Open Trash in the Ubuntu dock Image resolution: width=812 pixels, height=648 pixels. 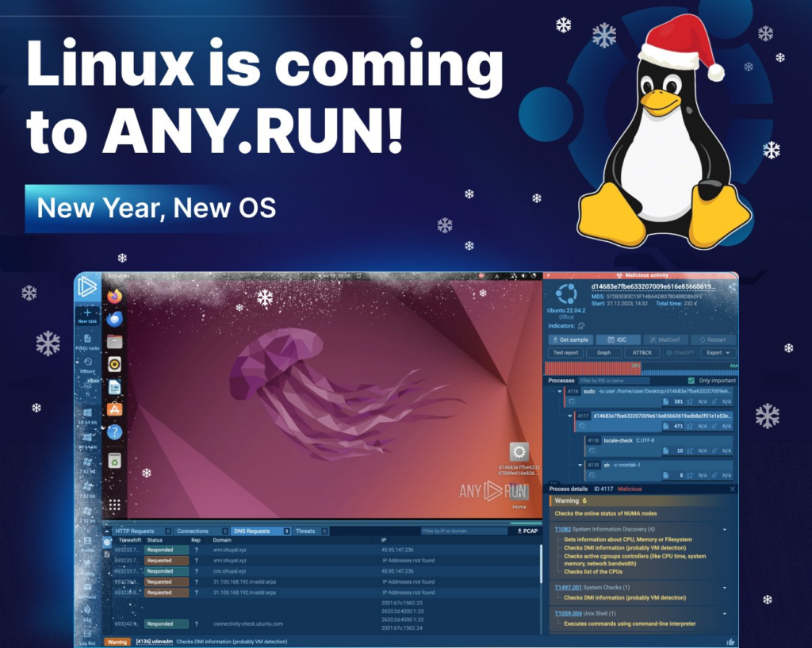pos(114,460)
